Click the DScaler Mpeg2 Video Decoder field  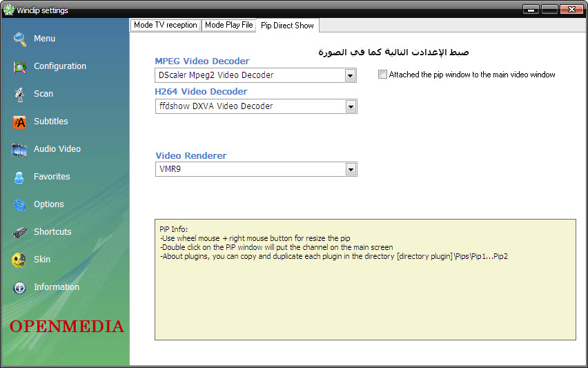(256, 75)
